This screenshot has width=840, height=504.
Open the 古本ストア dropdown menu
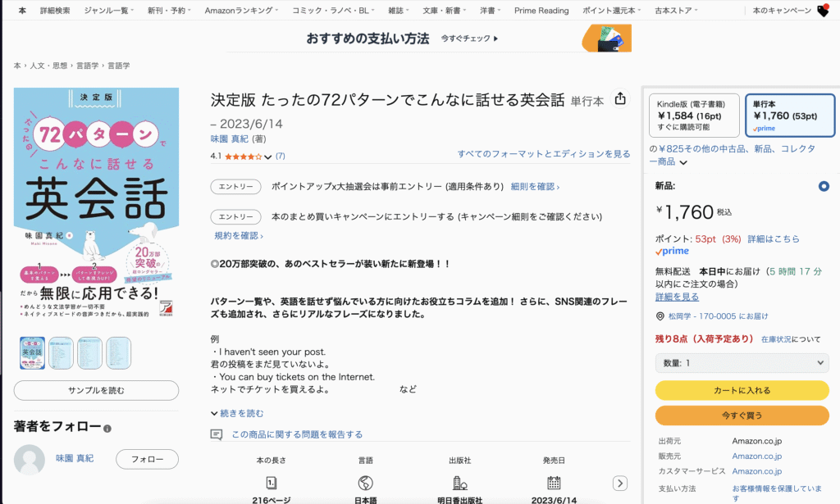click(x=676, y=11)
